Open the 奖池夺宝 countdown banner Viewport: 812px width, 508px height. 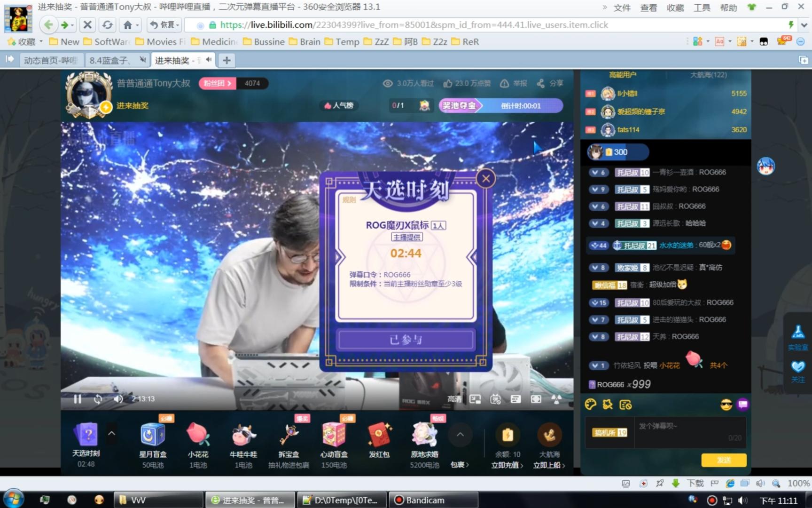[501, 105]
